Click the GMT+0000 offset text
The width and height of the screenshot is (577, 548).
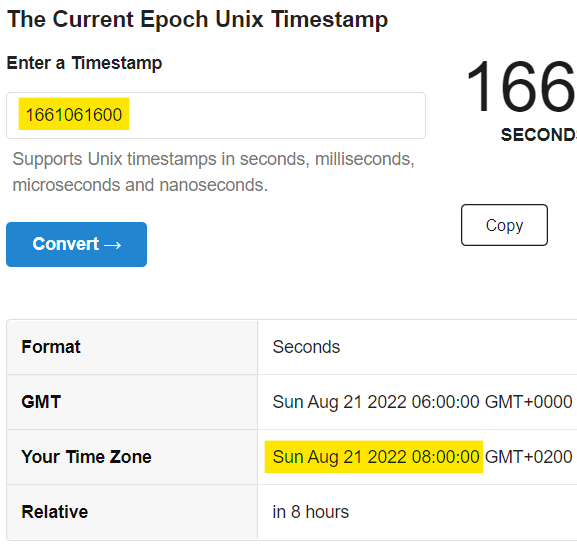(x=528, y=402)
